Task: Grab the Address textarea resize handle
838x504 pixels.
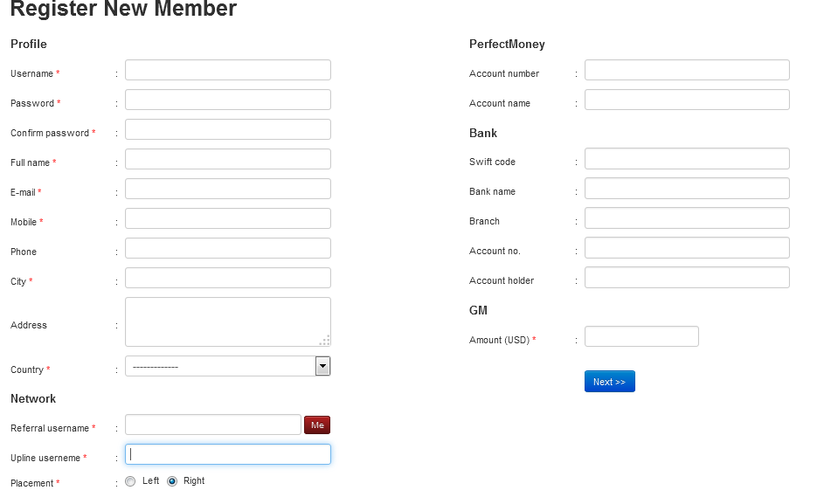Action: tap(325, 341)
